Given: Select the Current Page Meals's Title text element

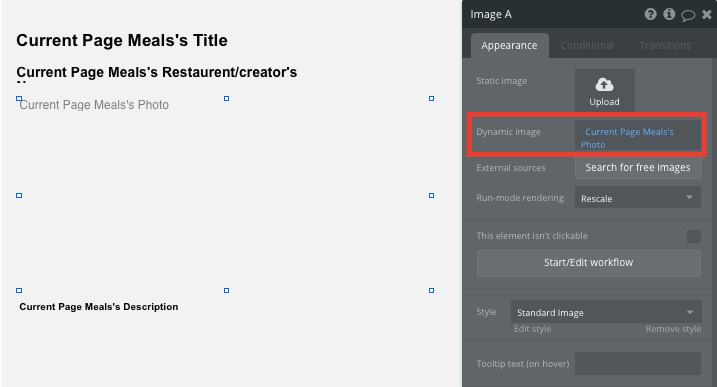Looking at the screenshot, I should pos(122,40).
